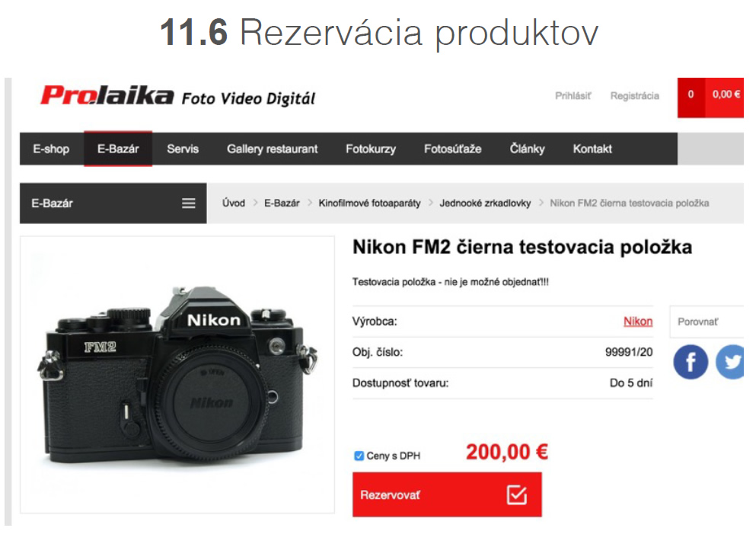Open Gallery restaurant page
This screenshot has width=756, height=560.
(273, 149)
